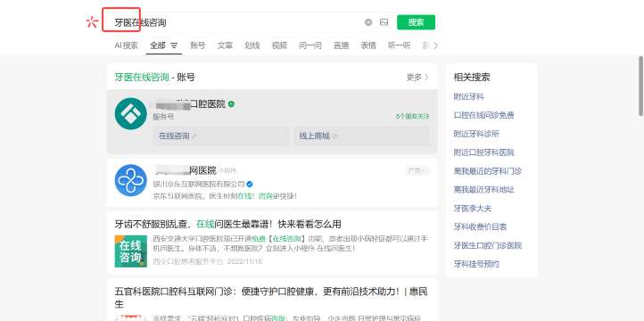The image size is (644, 321).
Task: Click the vertical page scrollbar thumb
Action: click(640, 86)
